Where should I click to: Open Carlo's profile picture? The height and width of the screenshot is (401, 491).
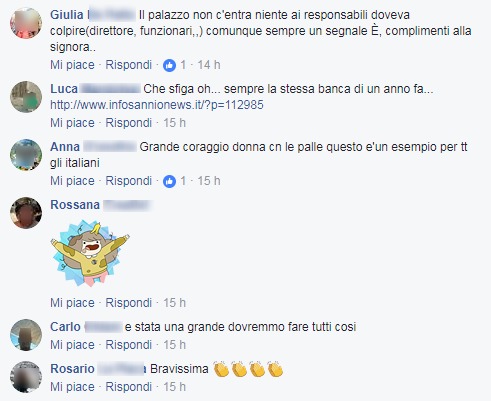coord(26,335)
